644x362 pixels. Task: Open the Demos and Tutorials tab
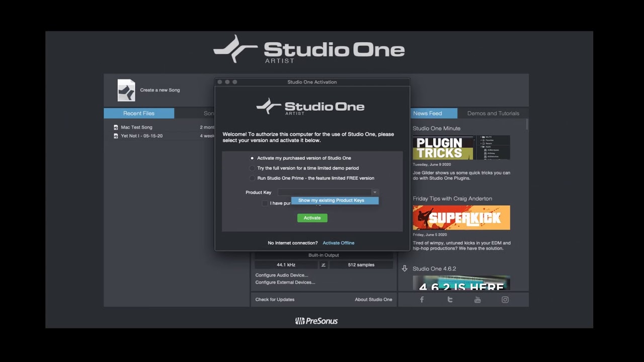click(x=493, y=113)
